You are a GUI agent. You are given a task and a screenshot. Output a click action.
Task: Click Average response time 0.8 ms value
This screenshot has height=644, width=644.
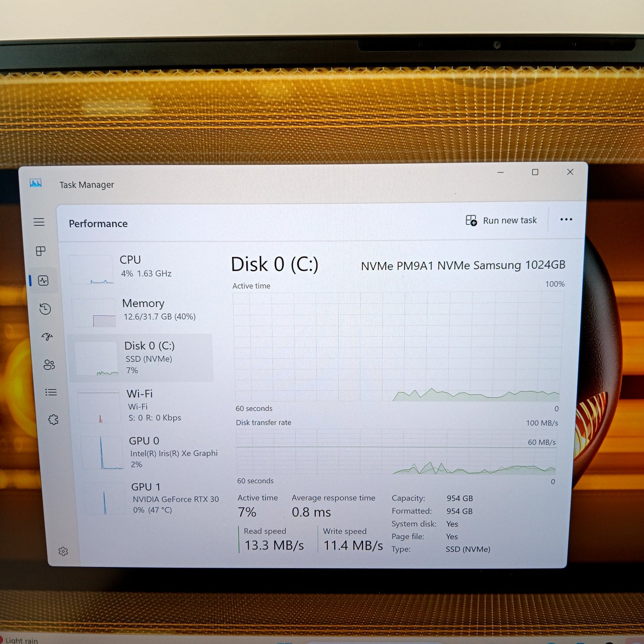click(311, 512)
